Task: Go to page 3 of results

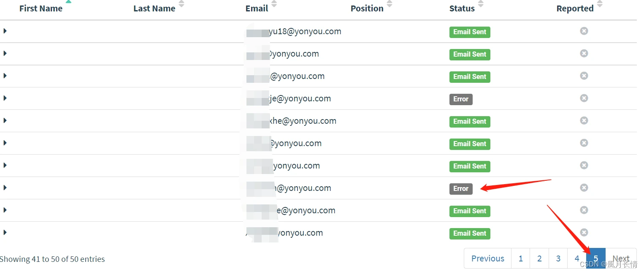Action: (558, 258)
